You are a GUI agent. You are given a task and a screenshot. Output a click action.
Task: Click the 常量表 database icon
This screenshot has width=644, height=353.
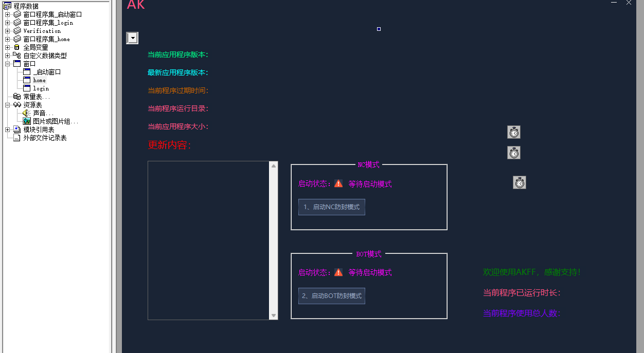click(17, 97)
